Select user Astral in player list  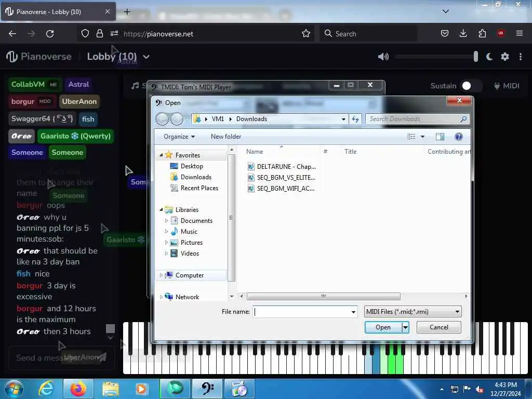pyautogui.click(x=78, y=85)
